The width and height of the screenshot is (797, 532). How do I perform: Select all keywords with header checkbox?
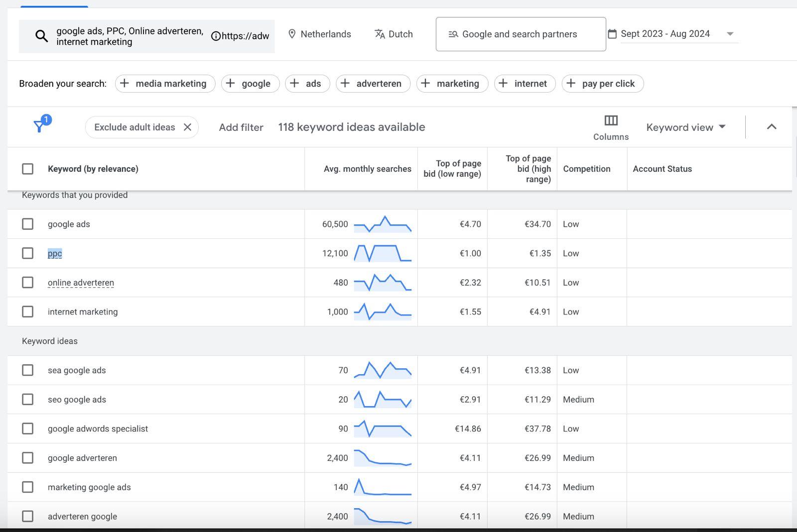click(x=28, y=169)
